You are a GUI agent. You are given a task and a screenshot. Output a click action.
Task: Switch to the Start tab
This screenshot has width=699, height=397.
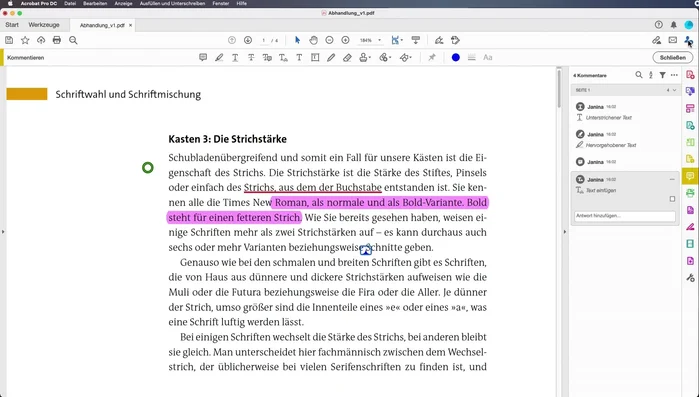pyautogui.click(x=12, y=25)
